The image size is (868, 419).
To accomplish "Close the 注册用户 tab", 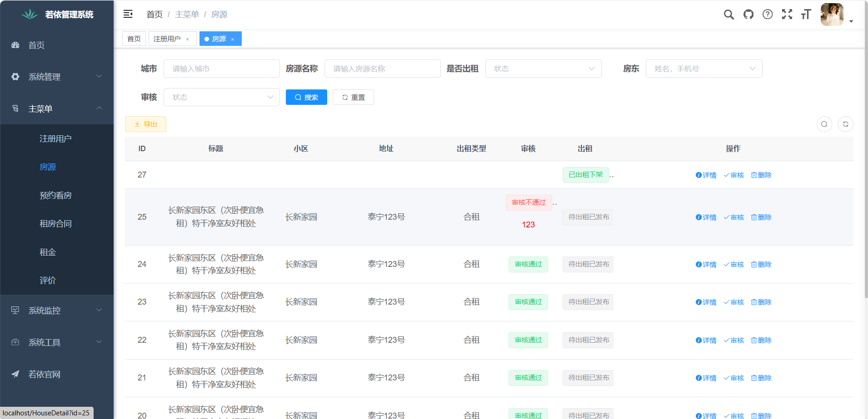I will pos(187,39).
